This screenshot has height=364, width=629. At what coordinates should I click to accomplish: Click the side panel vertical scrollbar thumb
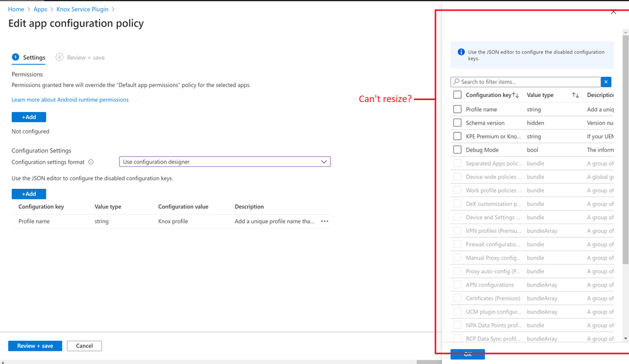626,149
